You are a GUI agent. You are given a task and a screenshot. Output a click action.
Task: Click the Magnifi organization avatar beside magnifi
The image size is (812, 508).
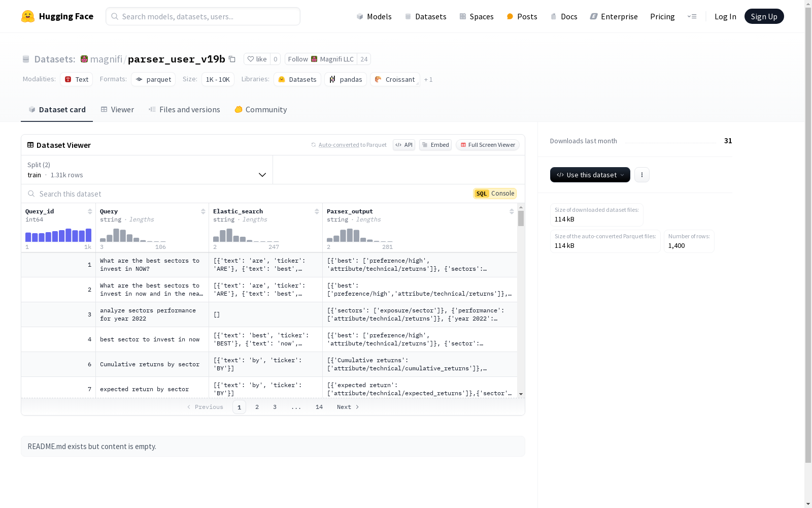click(84, 59)
